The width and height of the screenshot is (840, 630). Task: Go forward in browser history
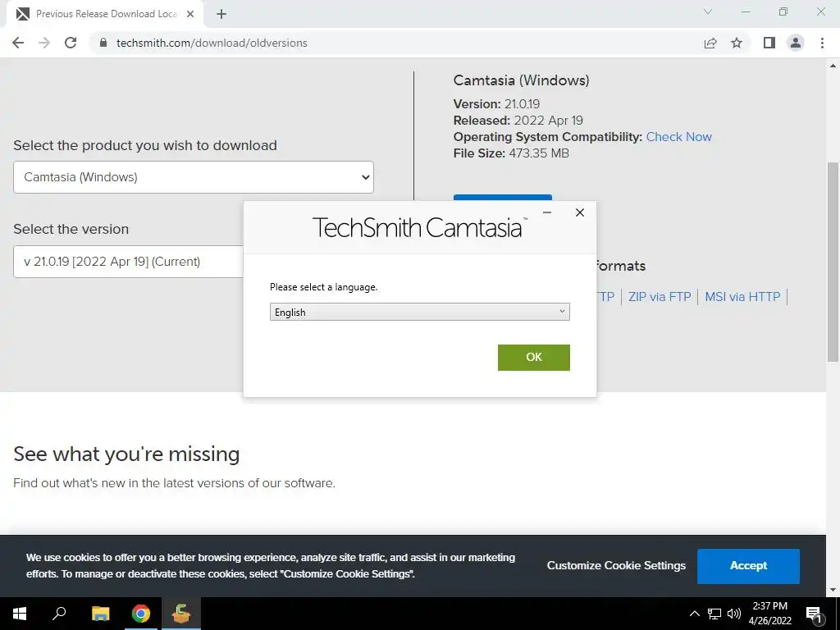44,43
